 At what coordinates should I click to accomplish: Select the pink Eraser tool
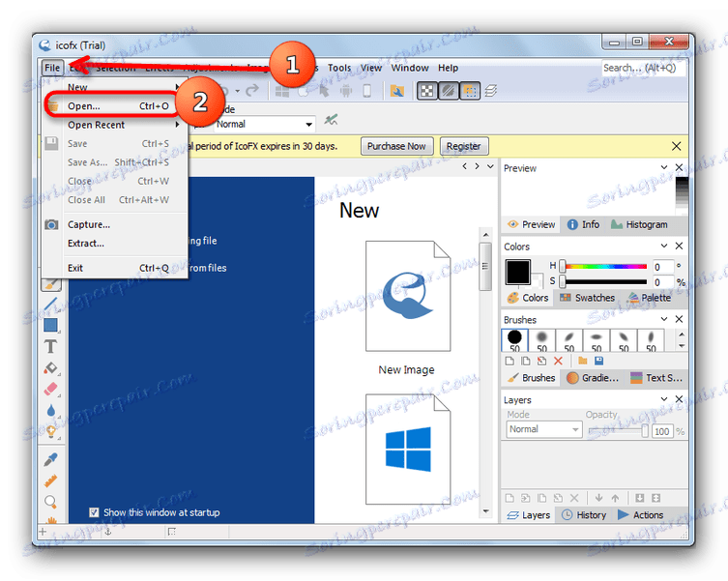(50, 389)
